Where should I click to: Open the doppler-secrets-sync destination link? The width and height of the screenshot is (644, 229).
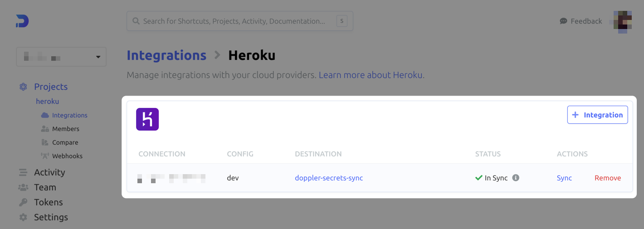329,178
